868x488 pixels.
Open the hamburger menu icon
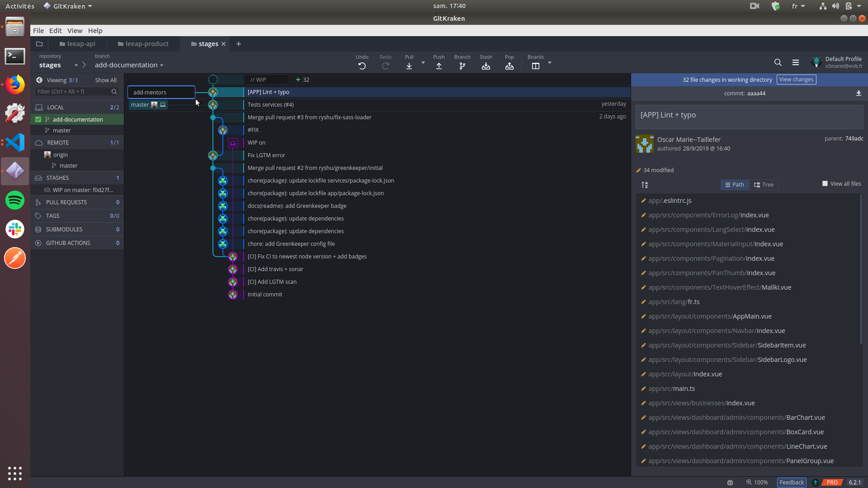(x=796, y=62)
